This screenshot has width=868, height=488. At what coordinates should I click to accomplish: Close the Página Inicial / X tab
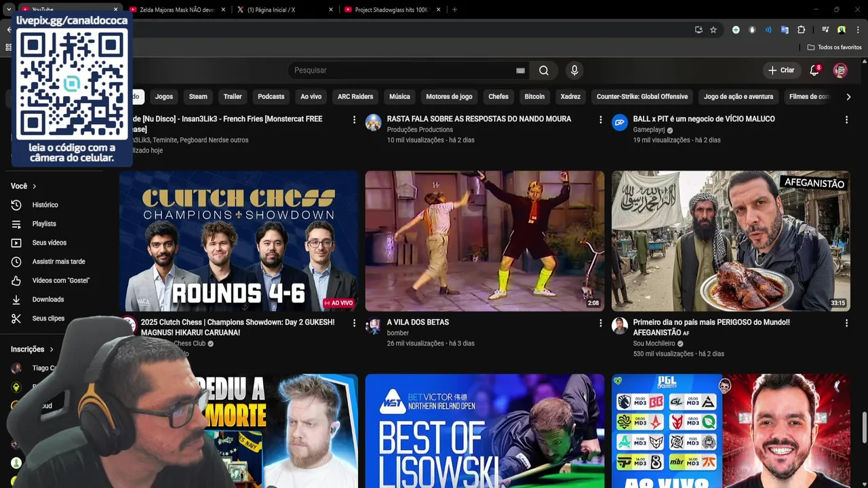point(331,9)
